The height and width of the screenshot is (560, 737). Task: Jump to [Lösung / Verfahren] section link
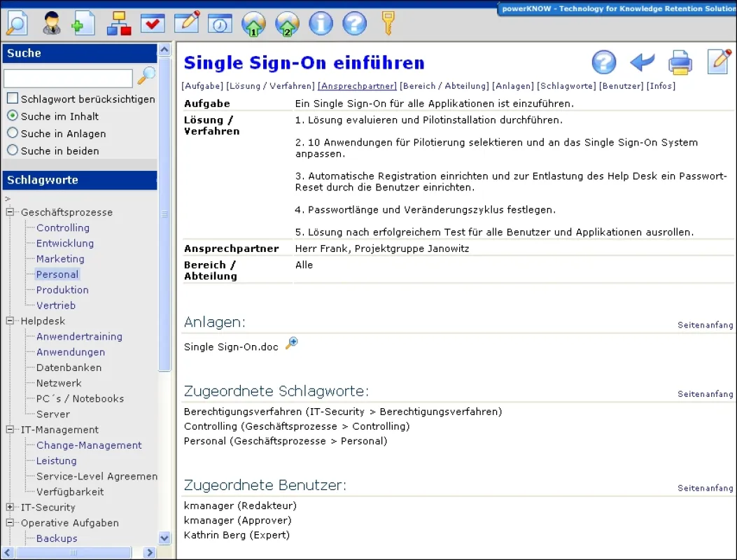(x=270, y=86)
